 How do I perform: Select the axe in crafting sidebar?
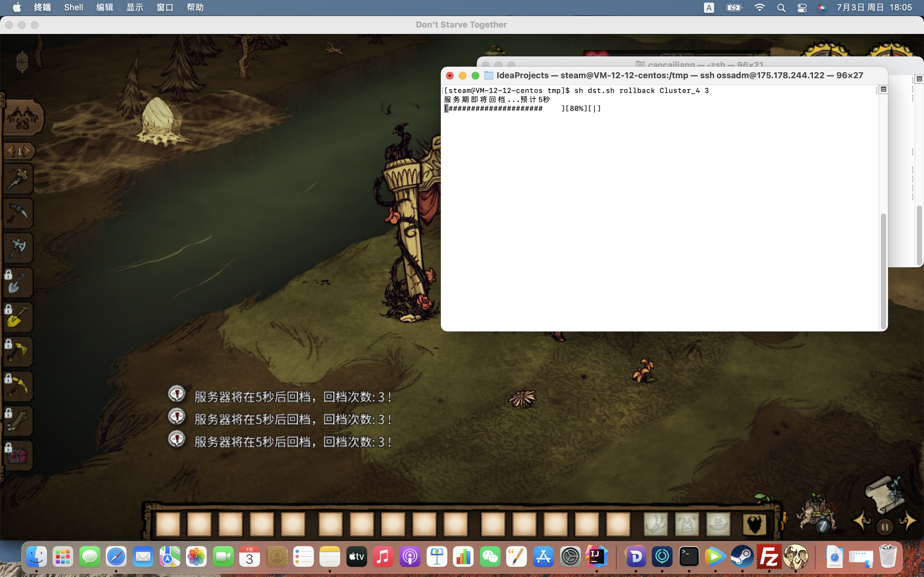pyautogui.click(x=18, y=248)
